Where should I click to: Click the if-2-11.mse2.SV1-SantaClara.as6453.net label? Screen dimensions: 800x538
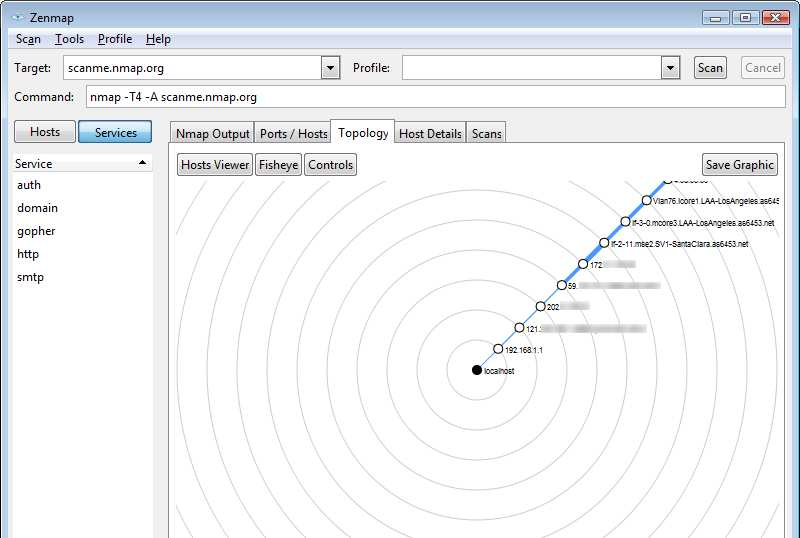click(680, 244)
